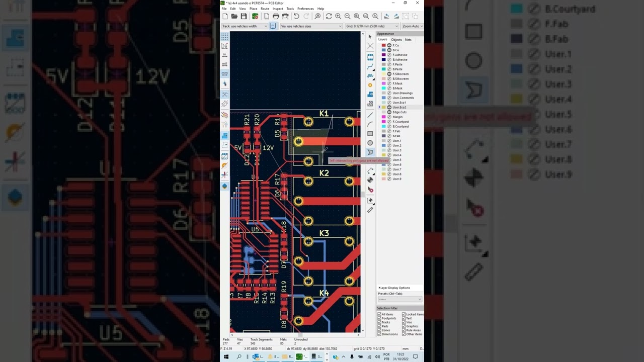Uncheck Tracks in Selection Filter
The height and width of the screenshot is (362, 644).
click(379, 322)
